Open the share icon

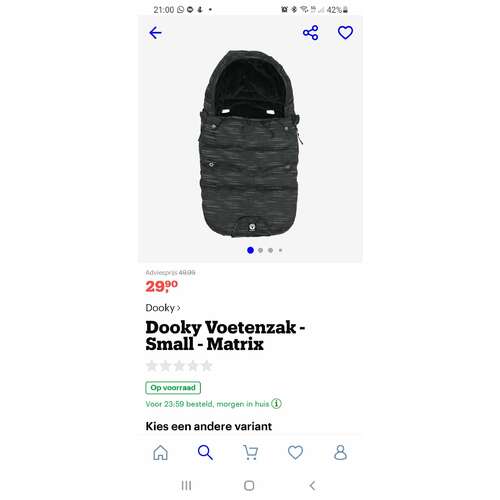[x=311, y=33]
